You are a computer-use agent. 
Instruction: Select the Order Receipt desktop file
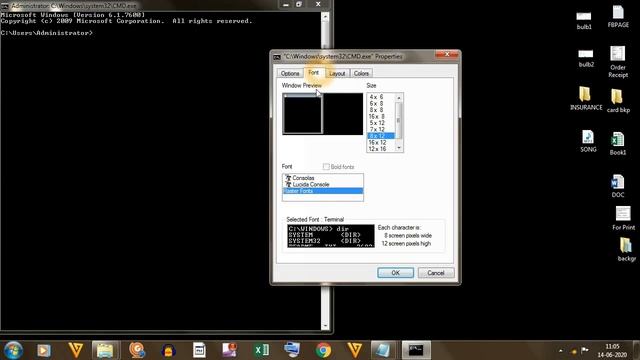point(618,61)
